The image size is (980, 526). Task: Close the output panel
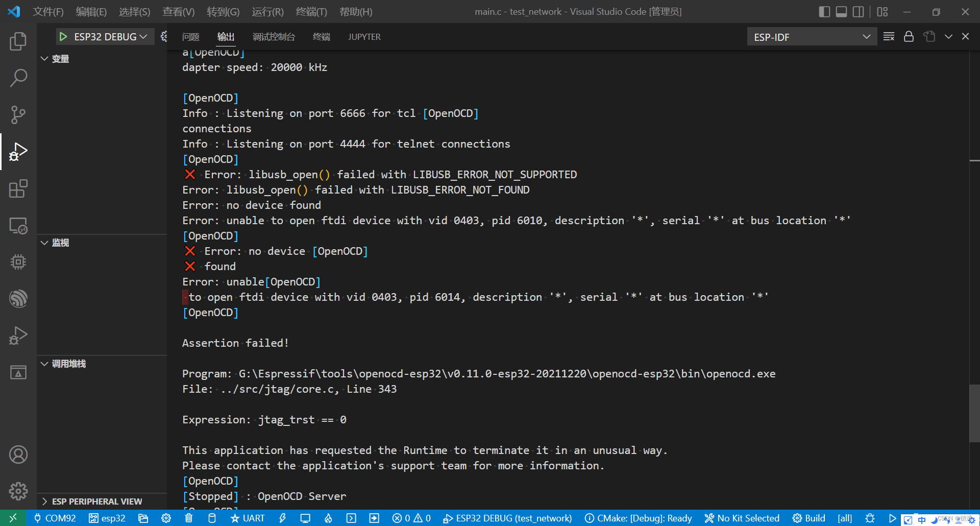965,37
